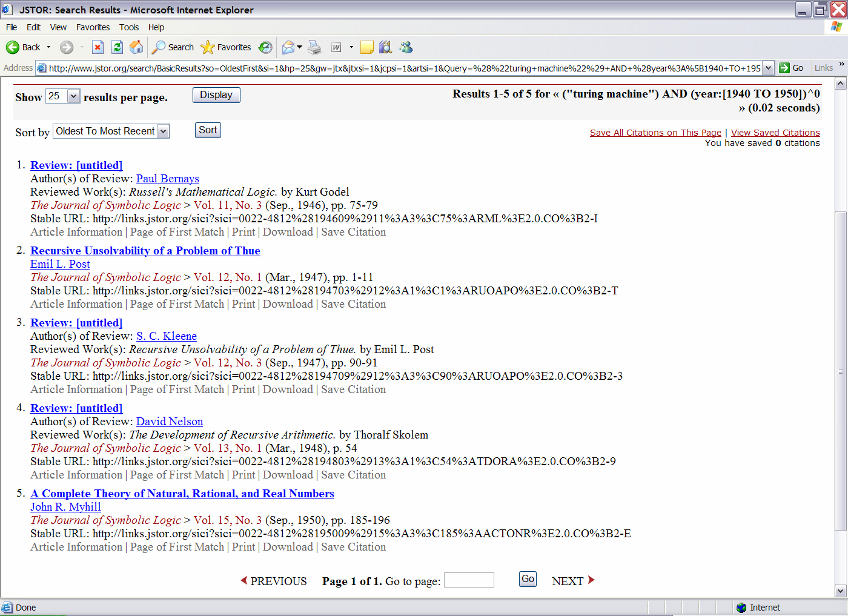Click Download under Myhill's article
This screenshot has height=616, width=848.
point(288,547)
